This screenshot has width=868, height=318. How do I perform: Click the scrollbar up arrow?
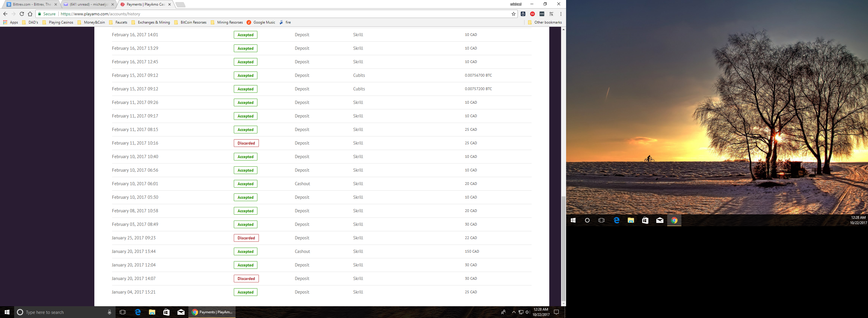coord(563,30)
